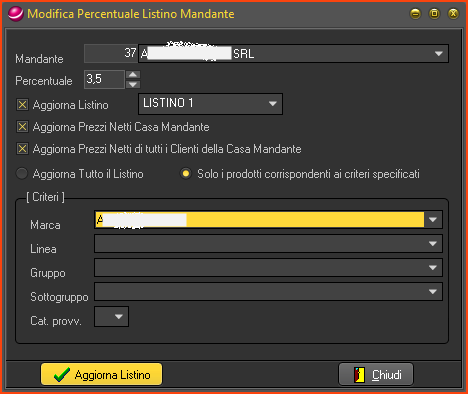Click the Marca label
Image resolution: width=468 pixels, height=394 pixels.
click(x=45, y=225)
